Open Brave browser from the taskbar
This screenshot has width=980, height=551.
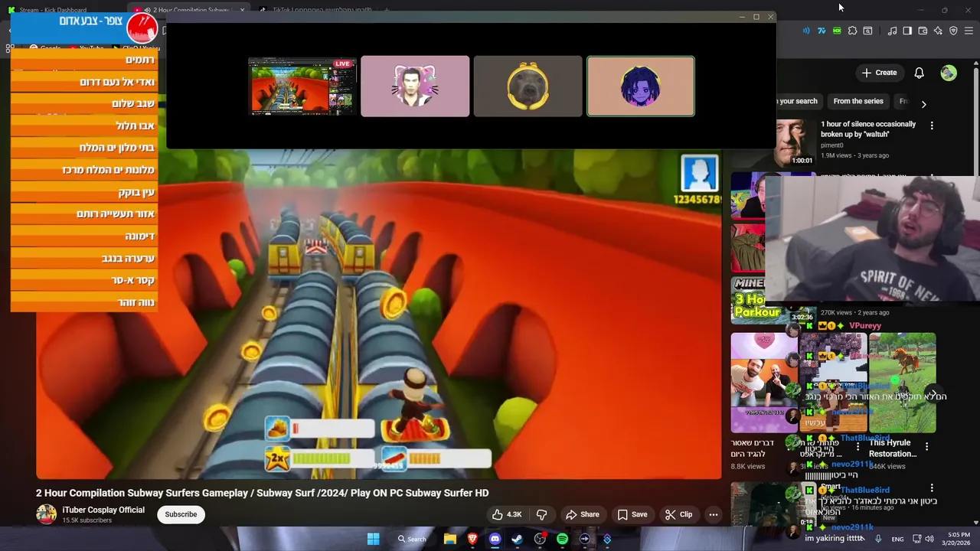(x=472, y=539)
